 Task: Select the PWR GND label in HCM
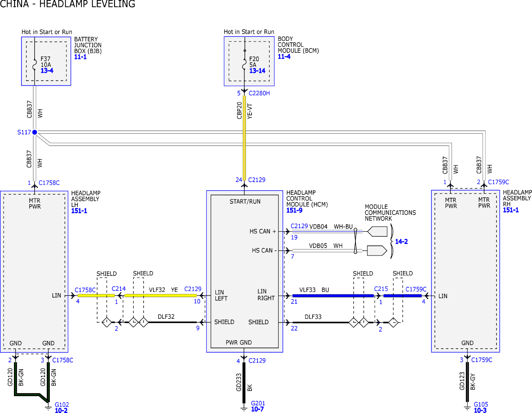239,343
